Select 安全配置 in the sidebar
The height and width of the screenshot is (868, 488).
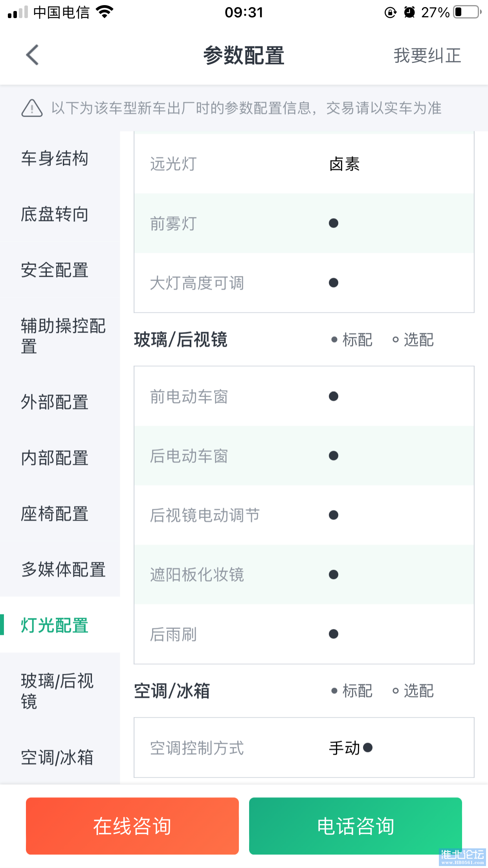55,270
